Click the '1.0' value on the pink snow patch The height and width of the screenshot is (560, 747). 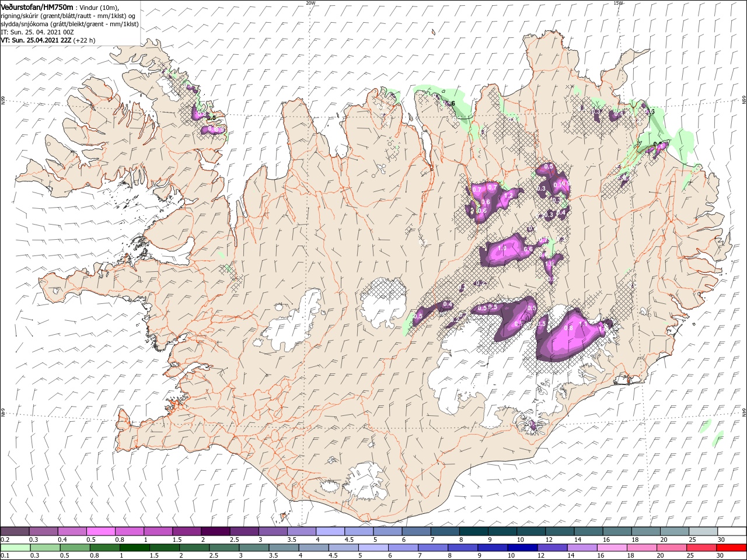click(502, 248)
